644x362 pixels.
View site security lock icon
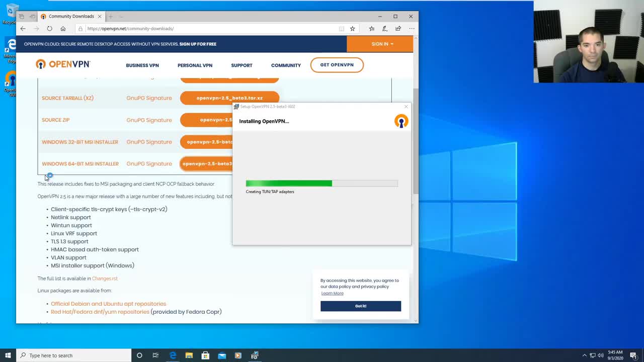point(80,29)
